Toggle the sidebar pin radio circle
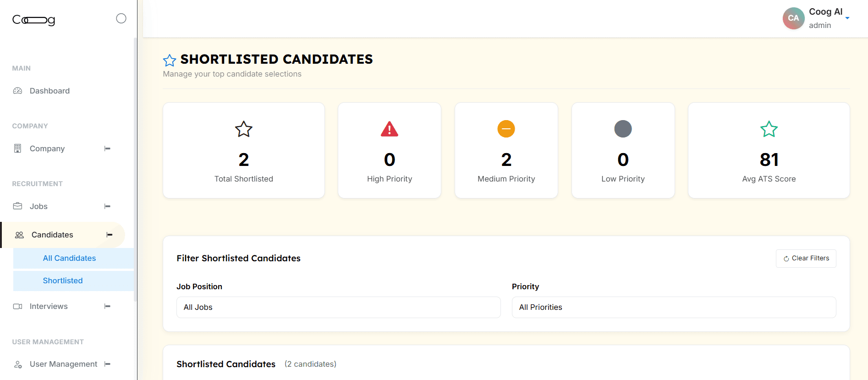The width and height of the screenshot is (868, 380). click(x=121, y=18)
